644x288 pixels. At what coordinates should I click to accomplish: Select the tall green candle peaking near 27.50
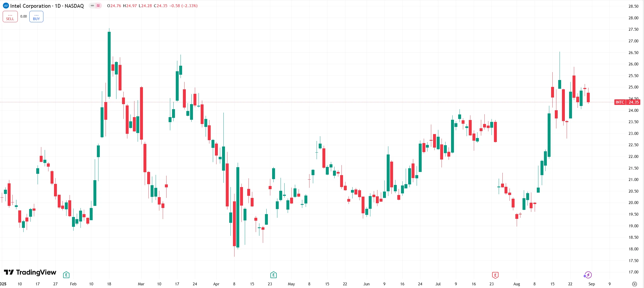(109, 64)
